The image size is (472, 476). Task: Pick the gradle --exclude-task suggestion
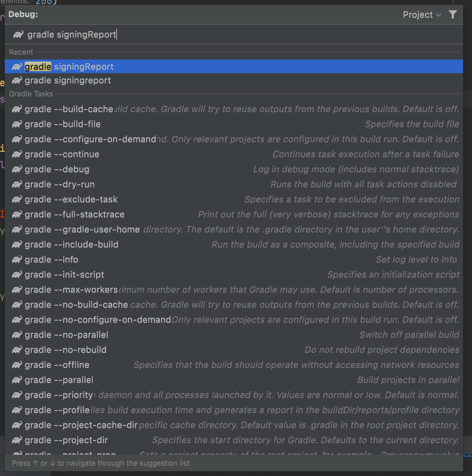(x=234, y=199)
